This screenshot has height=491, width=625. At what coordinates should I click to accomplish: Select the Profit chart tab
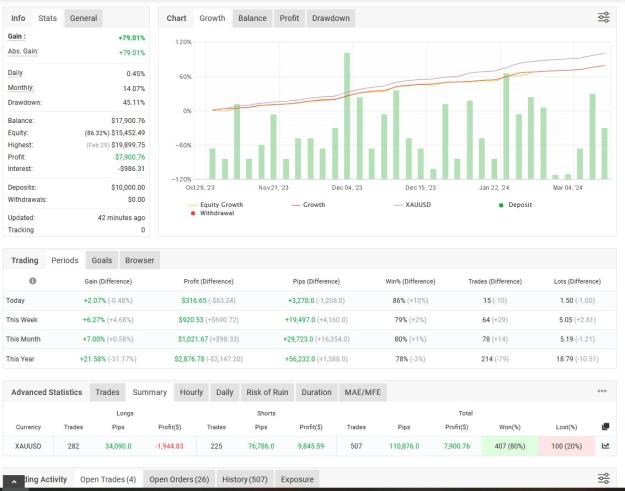point(289,18)
